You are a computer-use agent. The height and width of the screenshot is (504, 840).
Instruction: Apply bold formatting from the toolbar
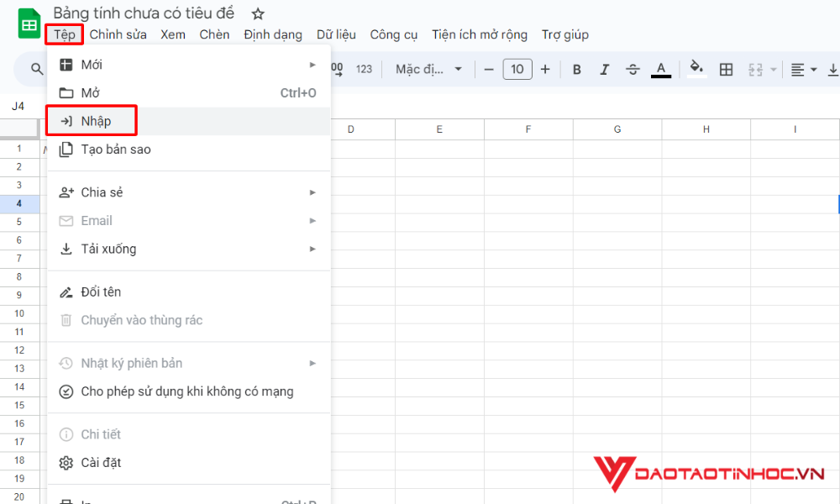click(577, 69)
